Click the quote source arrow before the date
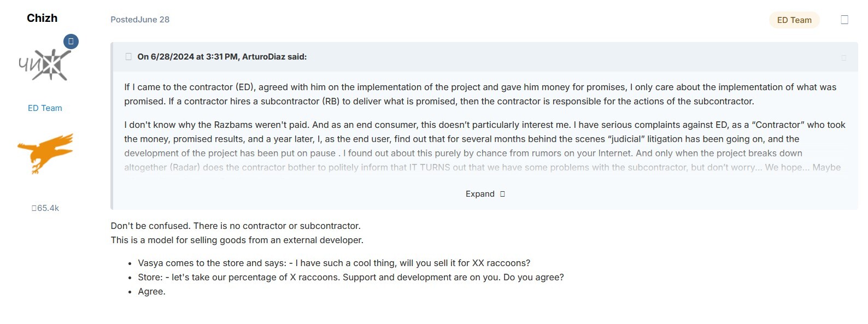 click(128, 56)
